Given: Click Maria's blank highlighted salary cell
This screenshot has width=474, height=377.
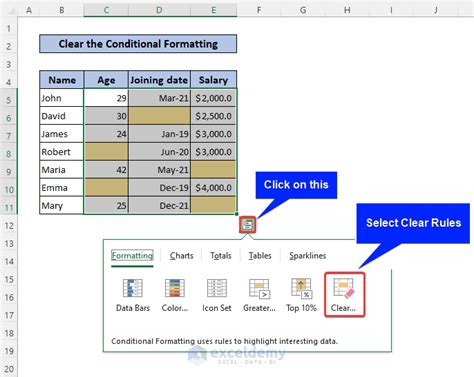Looking at the screenshot, I should 214,170.
